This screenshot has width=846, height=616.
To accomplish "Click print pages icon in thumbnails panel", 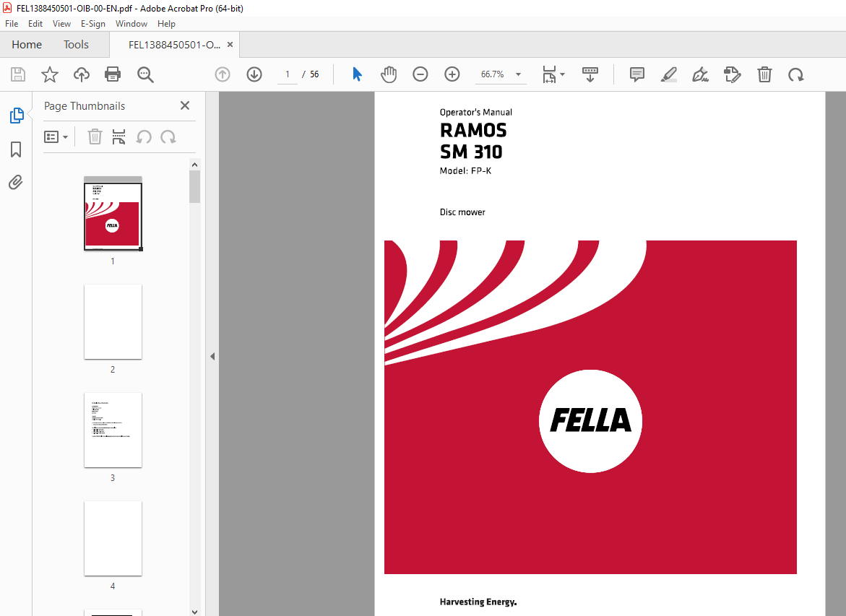I will point(118,137).
